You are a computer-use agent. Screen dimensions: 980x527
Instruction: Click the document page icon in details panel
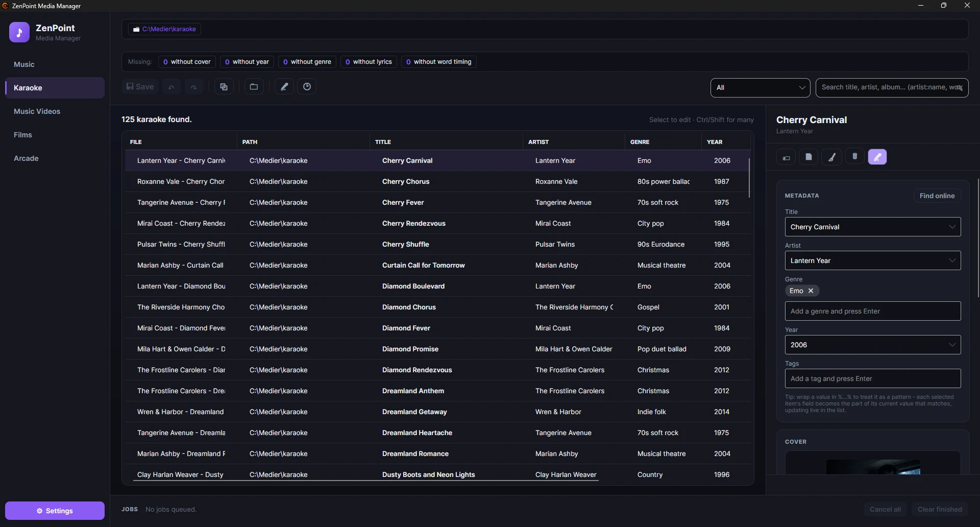point(808,157)
